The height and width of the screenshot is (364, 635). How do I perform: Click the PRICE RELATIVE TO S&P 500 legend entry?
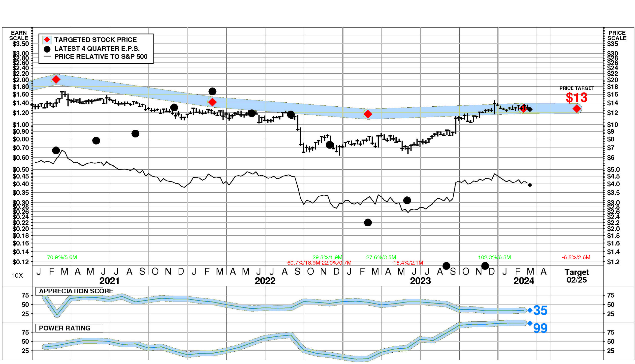pyautogui.click(x=101, y=57)
